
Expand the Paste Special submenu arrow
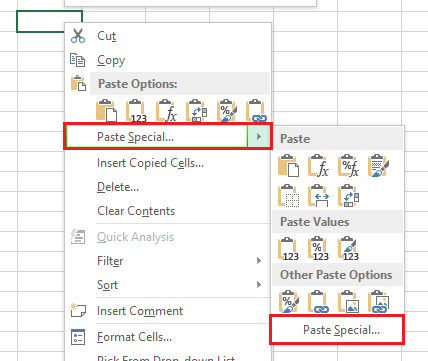pyautogui.click(x=259, y=136)
